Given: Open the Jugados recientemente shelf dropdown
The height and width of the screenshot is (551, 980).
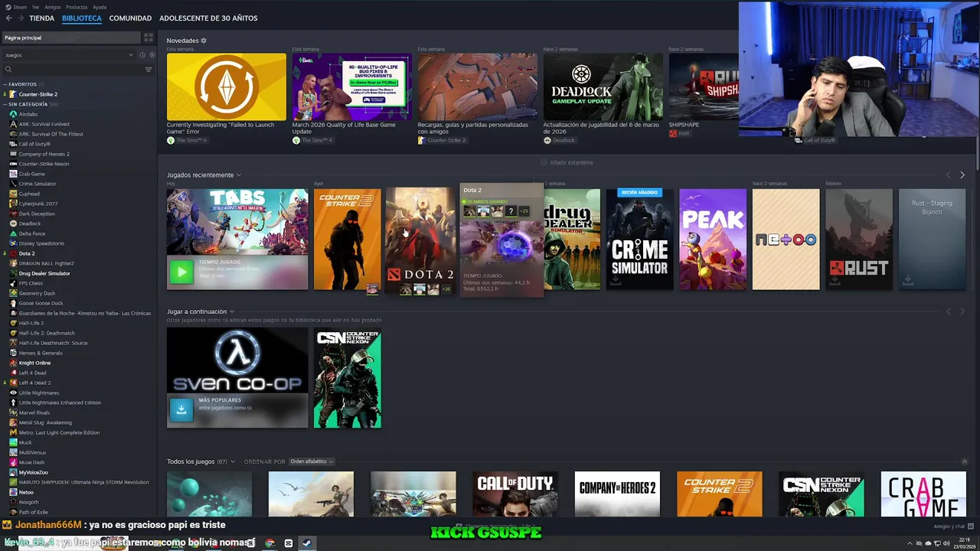Looking at the screenshot, I should tap(239, 175).
